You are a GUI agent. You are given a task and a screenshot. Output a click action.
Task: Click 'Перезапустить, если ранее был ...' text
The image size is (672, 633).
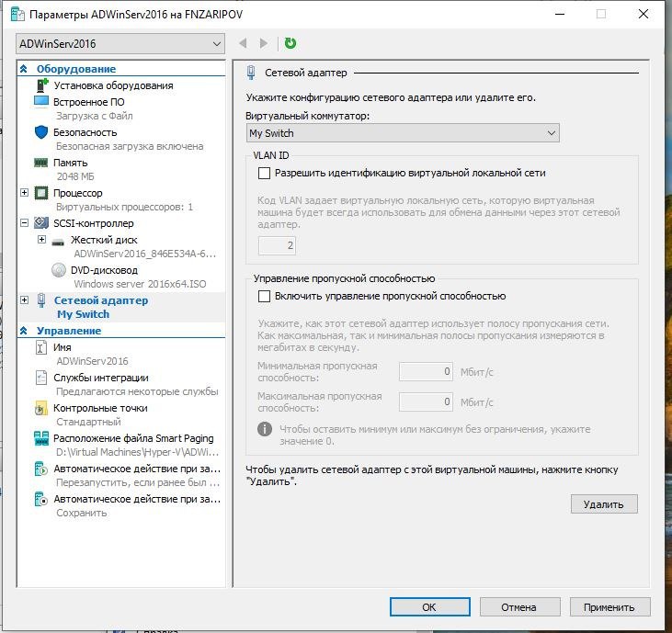click(138, 482)
